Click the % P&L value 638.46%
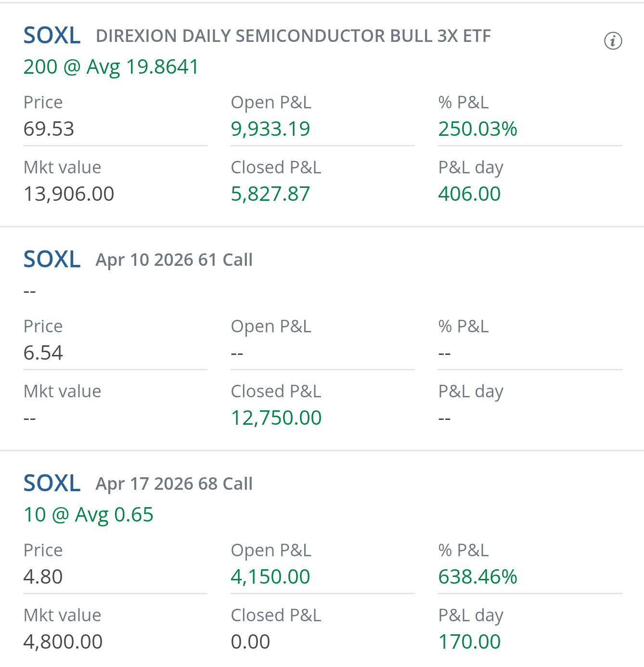Screen dimensions: 644x667 click(478, 577)
